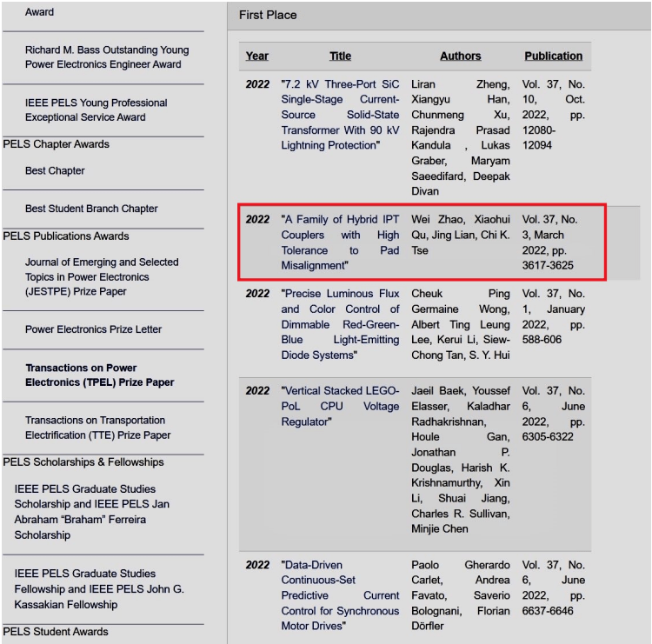Open the Best Chapter page
The height and width of the screenshot is (644, 652).
[x=55, y=171]
